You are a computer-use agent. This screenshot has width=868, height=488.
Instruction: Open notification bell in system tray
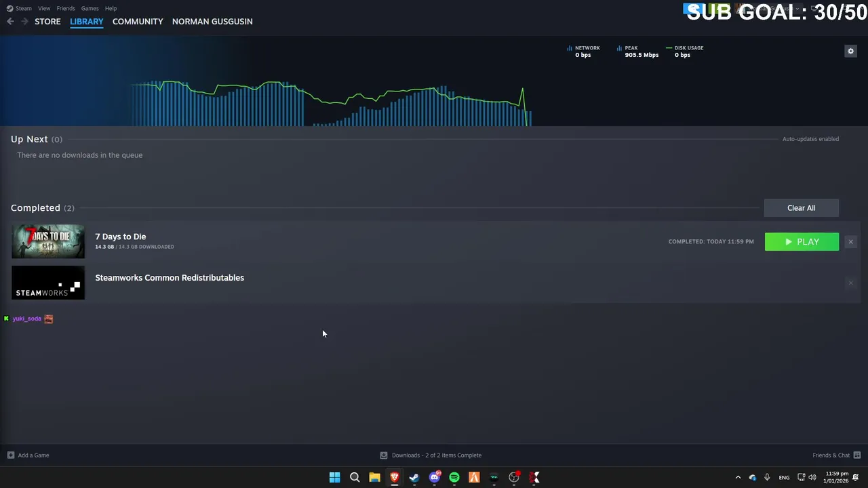[x=856, y=477]
